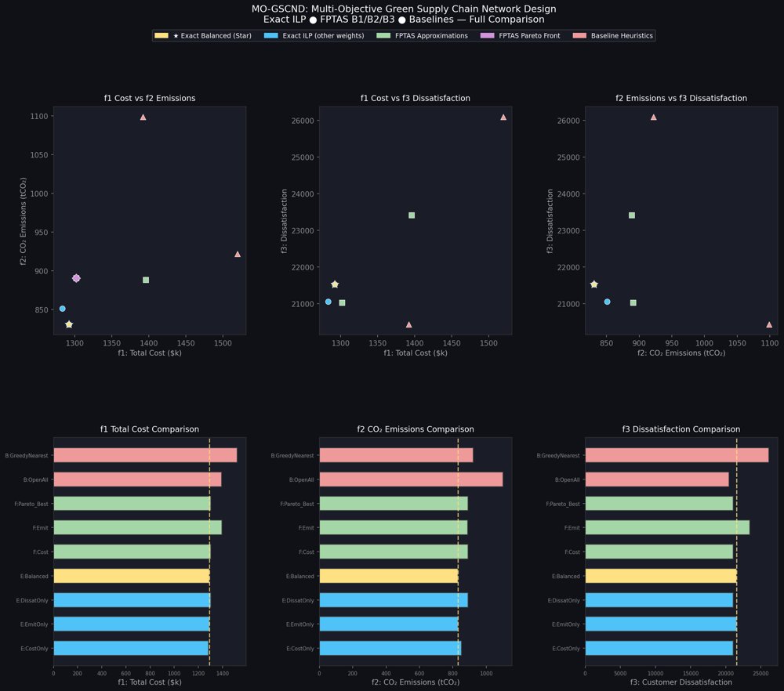Click the F:Pareto_Best bar in f2 CO₂ Emissions Comparison
This screenshot has height=691, width=784.
pyautogui.click(x=394, y=504)
